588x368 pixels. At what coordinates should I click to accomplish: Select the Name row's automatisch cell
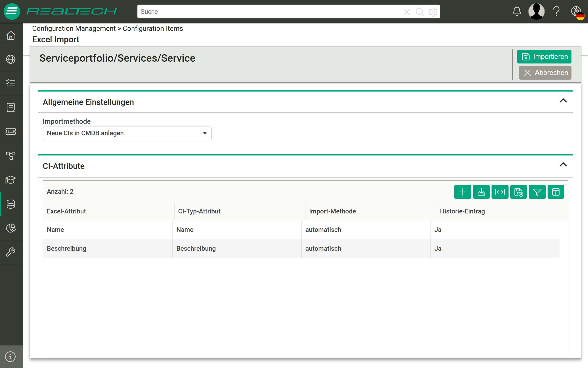[366, 230]
